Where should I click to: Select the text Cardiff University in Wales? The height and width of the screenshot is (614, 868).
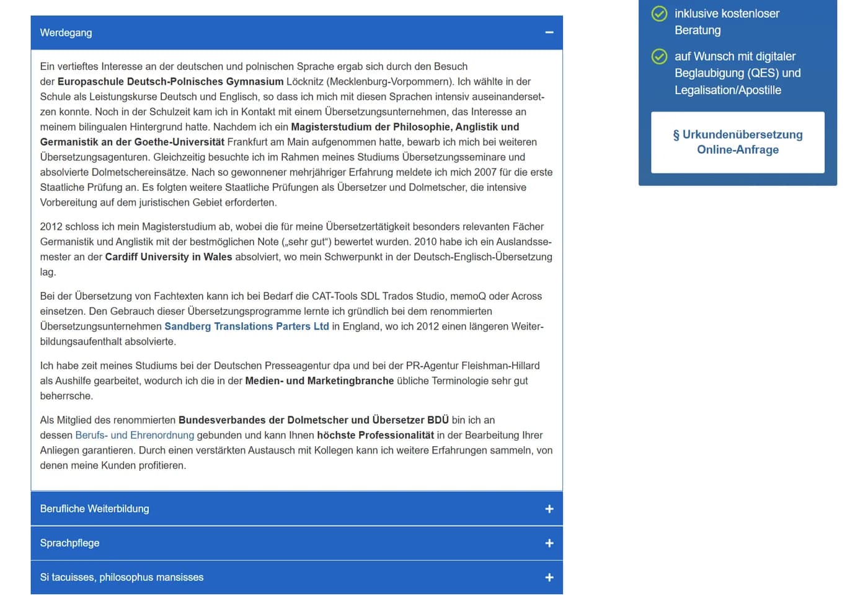(169, 257)
